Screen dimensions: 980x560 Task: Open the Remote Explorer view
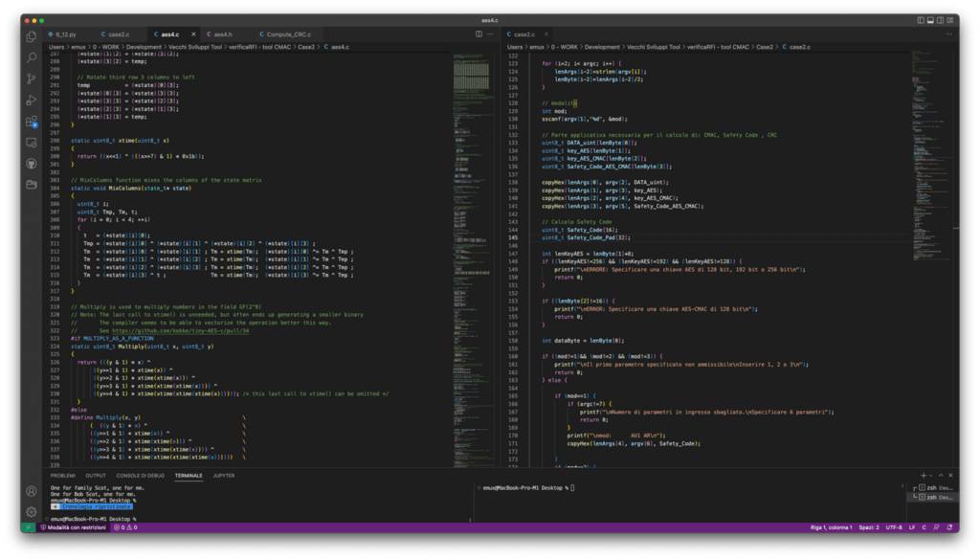click(32, 143)
